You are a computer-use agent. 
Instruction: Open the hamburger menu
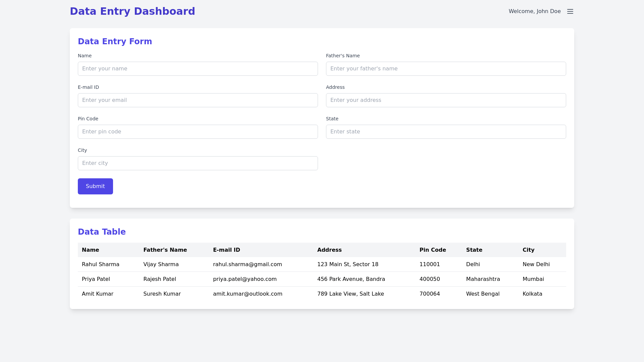point(570,11)
